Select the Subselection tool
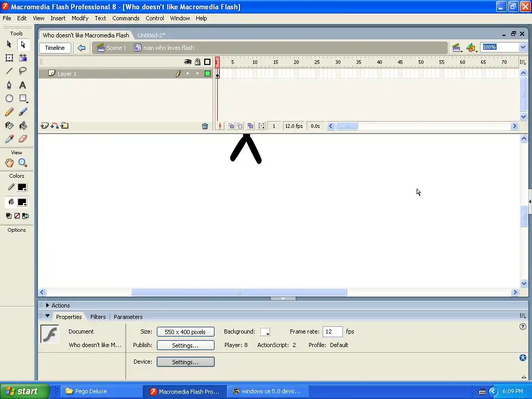 23,44
